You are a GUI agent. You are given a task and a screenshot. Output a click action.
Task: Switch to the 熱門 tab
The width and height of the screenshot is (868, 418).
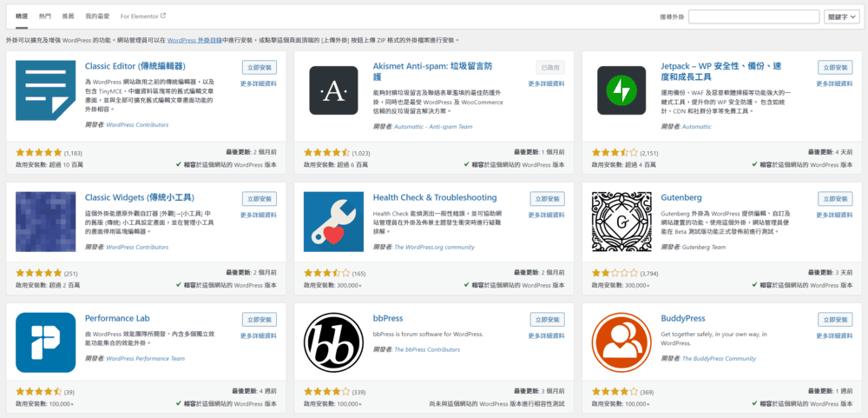coord(45,17)
